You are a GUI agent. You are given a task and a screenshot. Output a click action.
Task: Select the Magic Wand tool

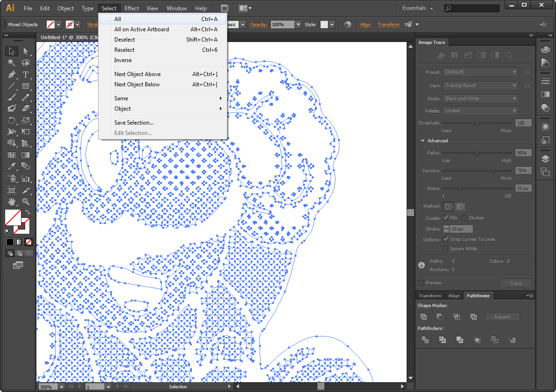click(x=11, y=63)
